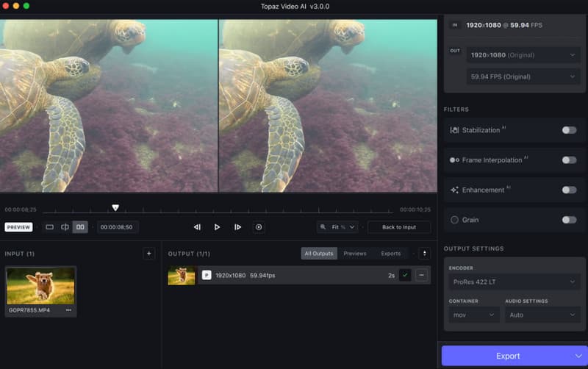Click the 00:00:08;25 start timecode

21,209
